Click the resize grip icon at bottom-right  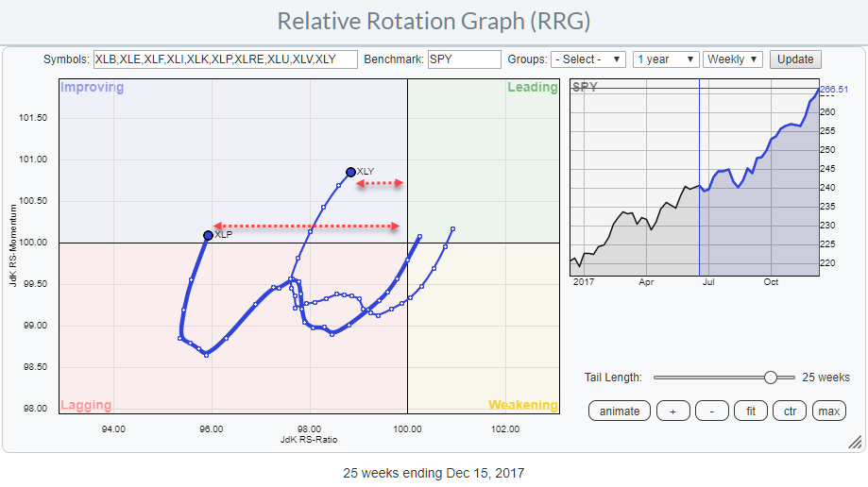pyautogui.click(x=855, y=442)
